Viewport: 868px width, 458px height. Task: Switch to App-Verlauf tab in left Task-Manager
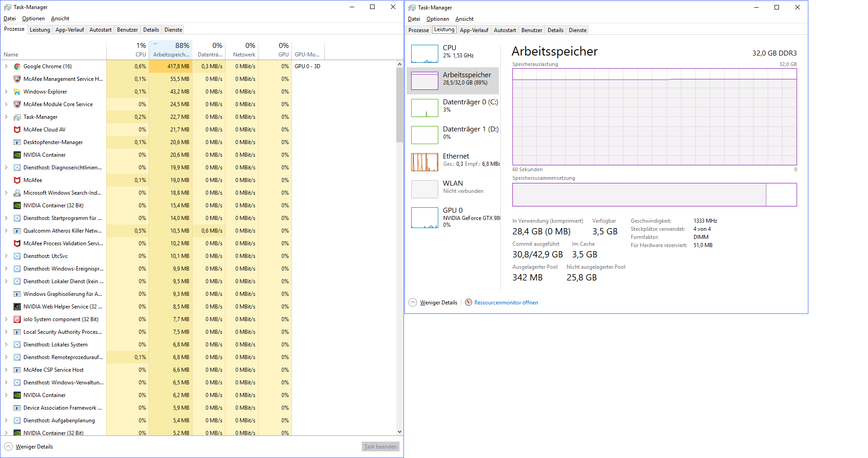[x=70, y=30]
